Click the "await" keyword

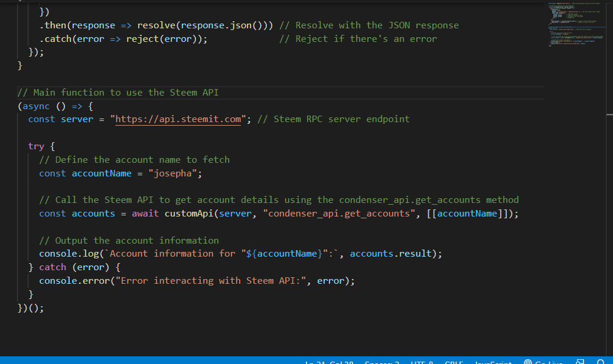click(145, 214)
